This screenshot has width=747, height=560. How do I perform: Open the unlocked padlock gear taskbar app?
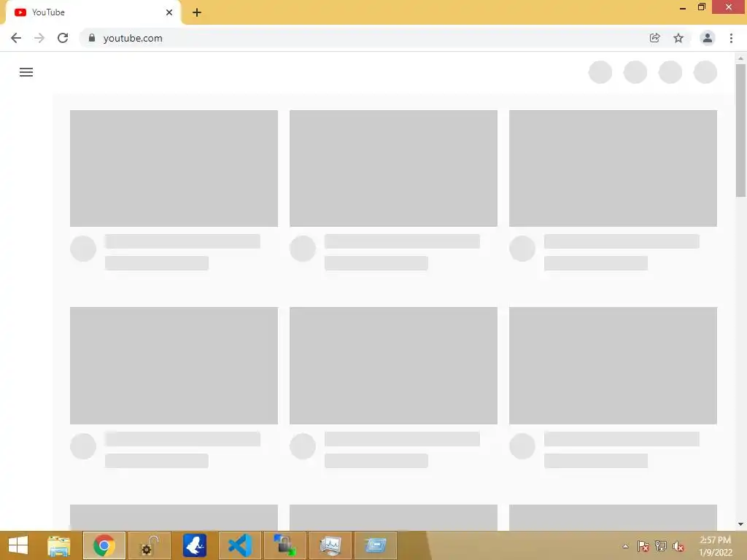(149, 545)
